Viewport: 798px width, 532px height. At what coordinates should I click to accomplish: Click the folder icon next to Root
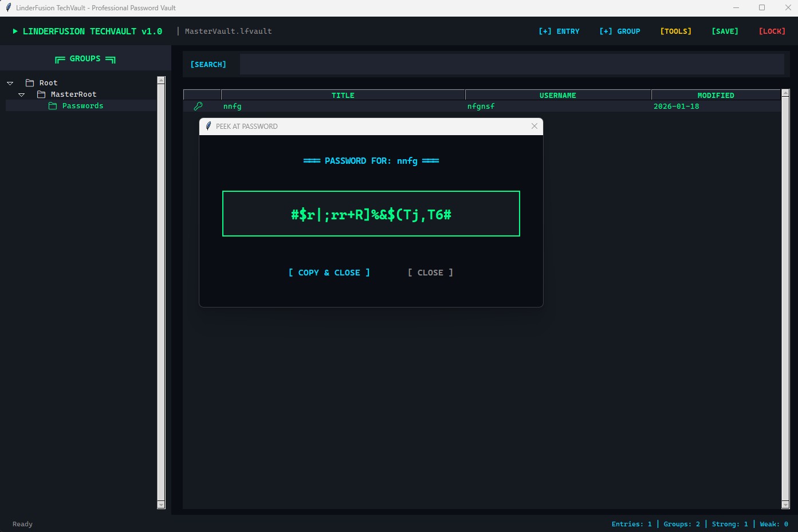[30, 82]
